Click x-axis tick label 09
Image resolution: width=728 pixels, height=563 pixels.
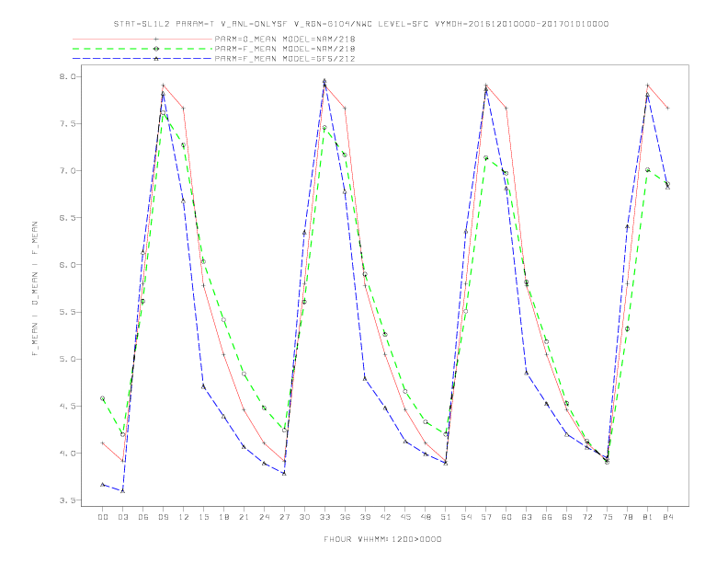pyautogui.click(x=163, y=517)
